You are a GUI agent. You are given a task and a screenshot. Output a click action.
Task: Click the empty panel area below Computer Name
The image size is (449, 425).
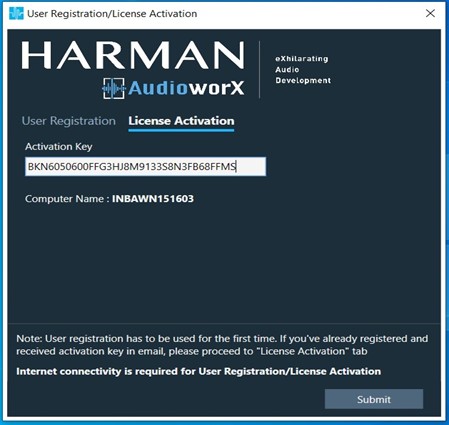(223, 263)
